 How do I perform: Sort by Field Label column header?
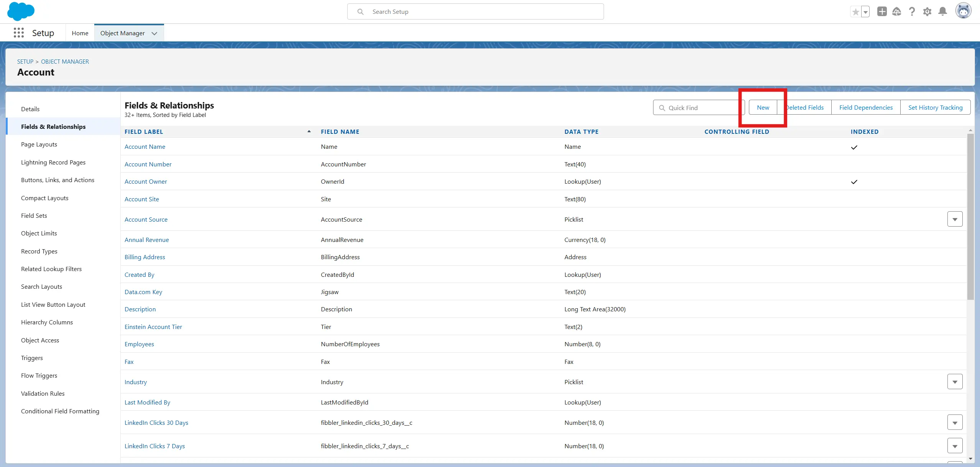point(144,132)
